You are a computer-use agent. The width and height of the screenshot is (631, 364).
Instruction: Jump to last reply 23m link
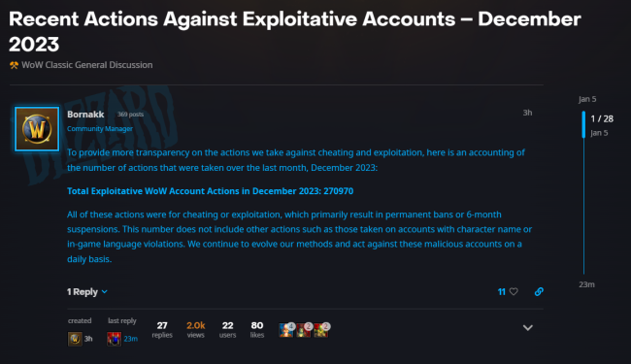click(130, 339)
